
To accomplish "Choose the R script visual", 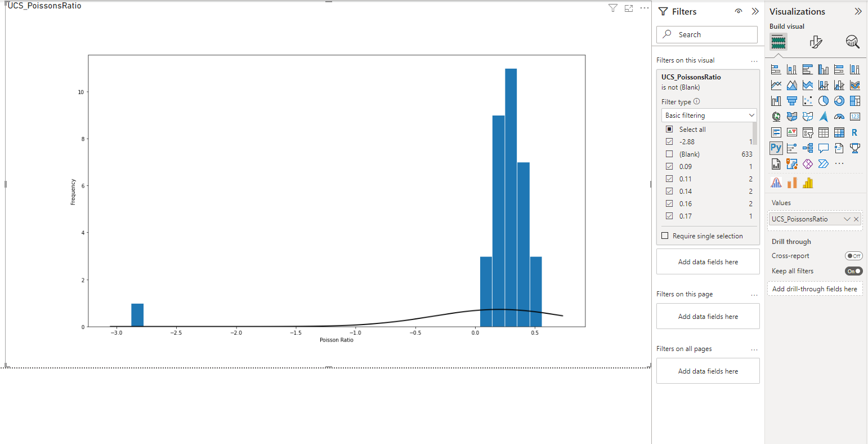I will tap(855, 132).
